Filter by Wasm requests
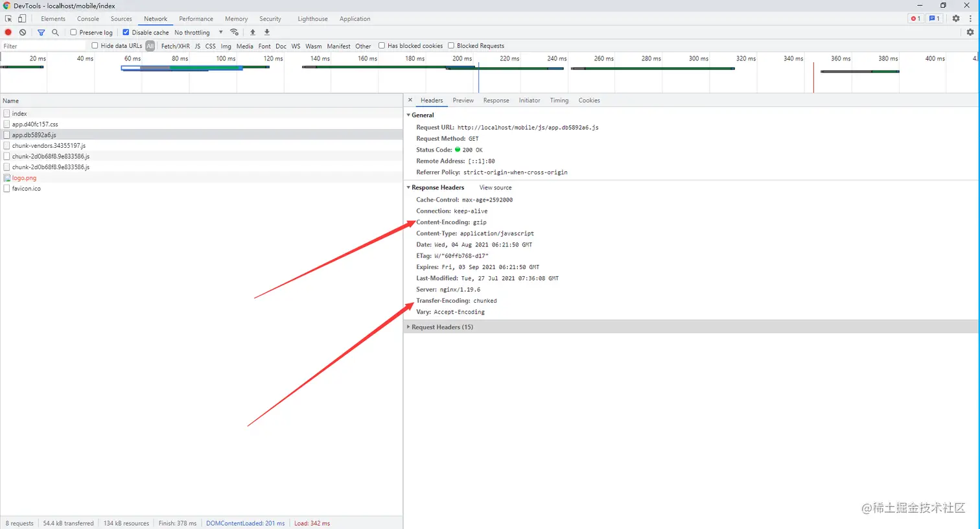This screenshot has height=529, width=980. (314, 46)
